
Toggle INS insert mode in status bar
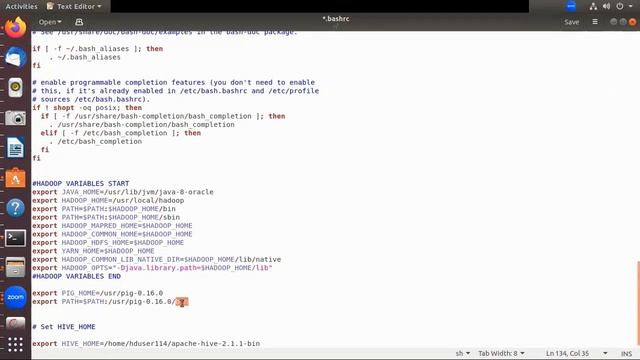point(627,354)
